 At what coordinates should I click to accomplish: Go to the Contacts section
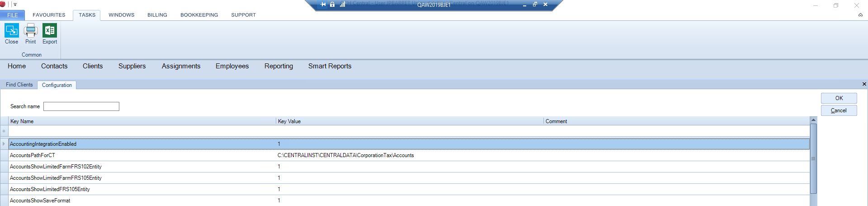coord(54,66)
